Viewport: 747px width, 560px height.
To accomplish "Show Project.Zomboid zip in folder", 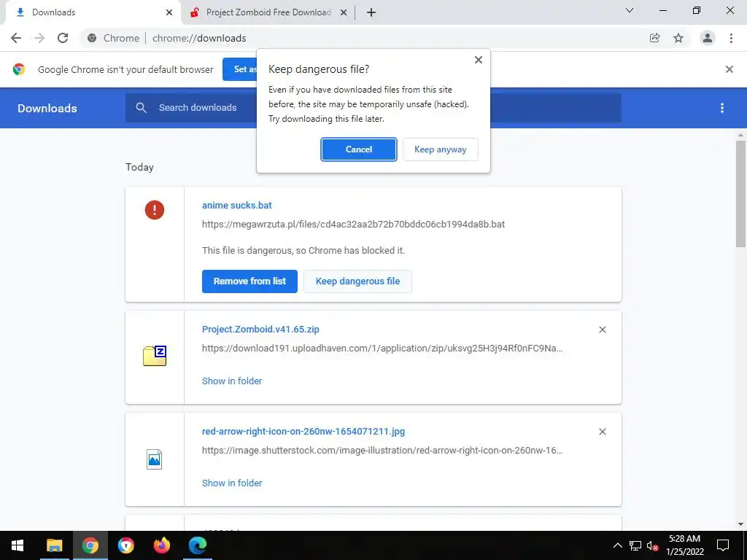I will click(x=232, y=381).
